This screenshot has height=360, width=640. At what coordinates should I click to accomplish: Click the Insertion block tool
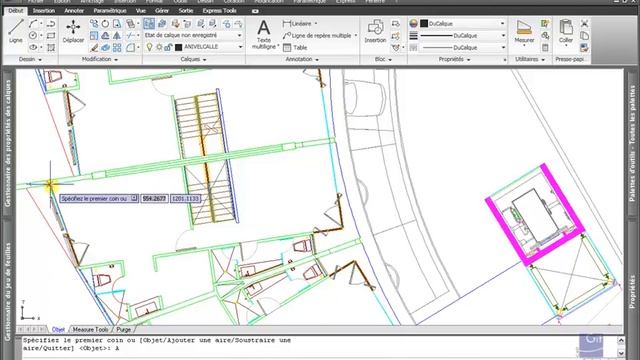(x=375, y=31)
